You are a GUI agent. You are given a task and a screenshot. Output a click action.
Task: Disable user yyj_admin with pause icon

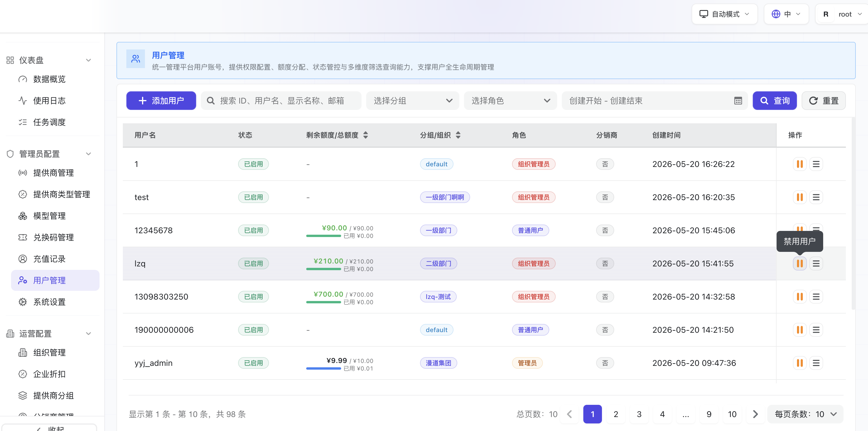tap(800, 363)
